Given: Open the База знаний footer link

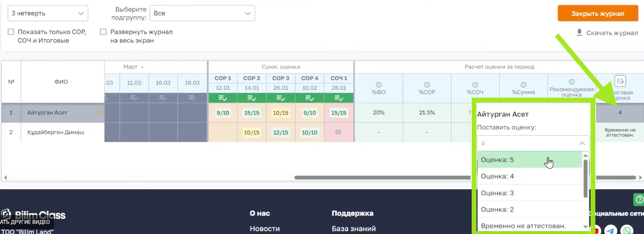Looking at the screenshot, I should (x=354, y=228).
